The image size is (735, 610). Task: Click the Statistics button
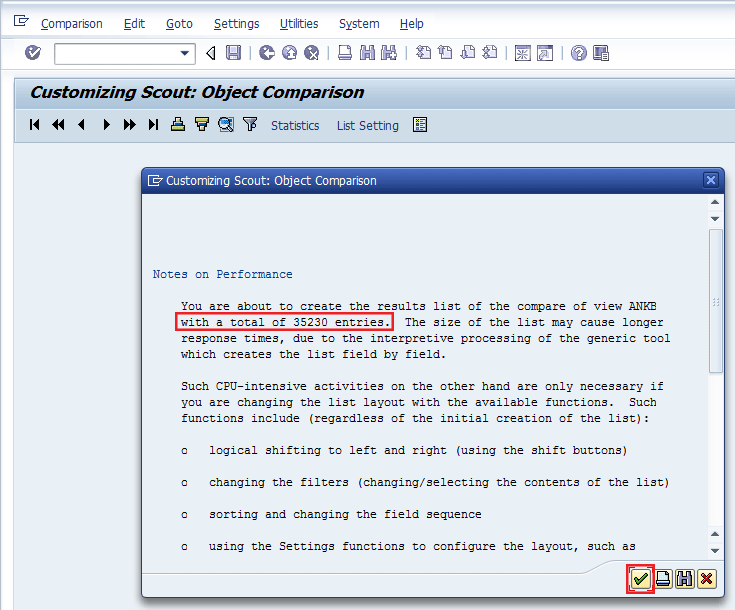click(295, 126)
